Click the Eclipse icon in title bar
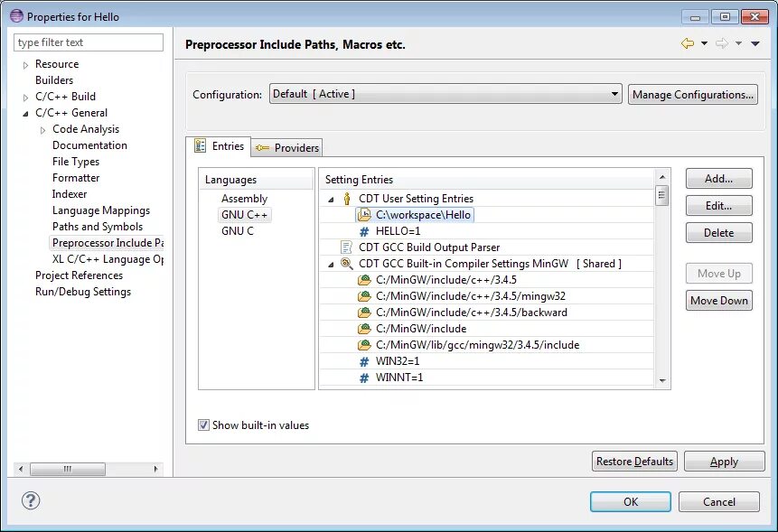Screen dimensions: 778x532 click(16, 16)
